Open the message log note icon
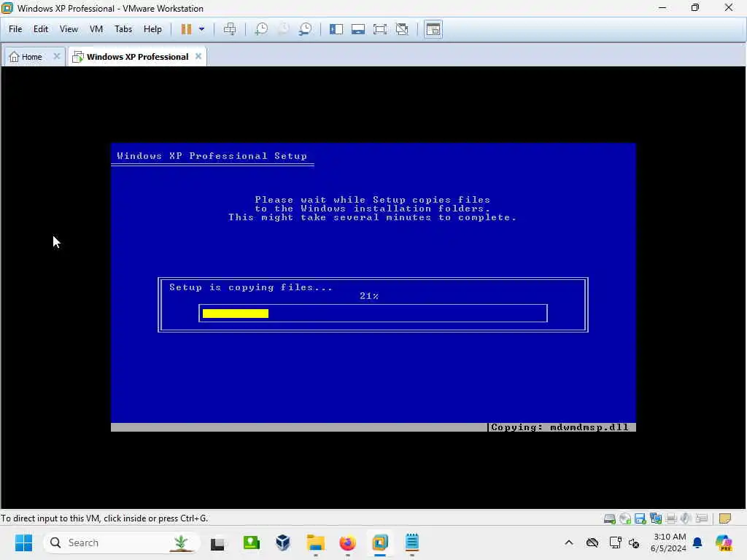Image resolution: width=747 pixels, height=560 pixels. coord(725,518)
